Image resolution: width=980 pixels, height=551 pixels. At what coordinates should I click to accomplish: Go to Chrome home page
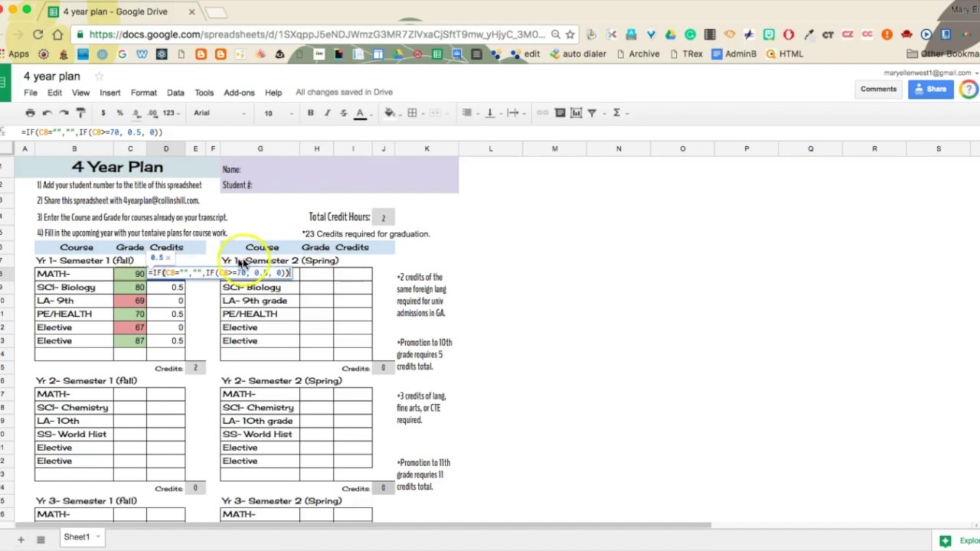57,34
